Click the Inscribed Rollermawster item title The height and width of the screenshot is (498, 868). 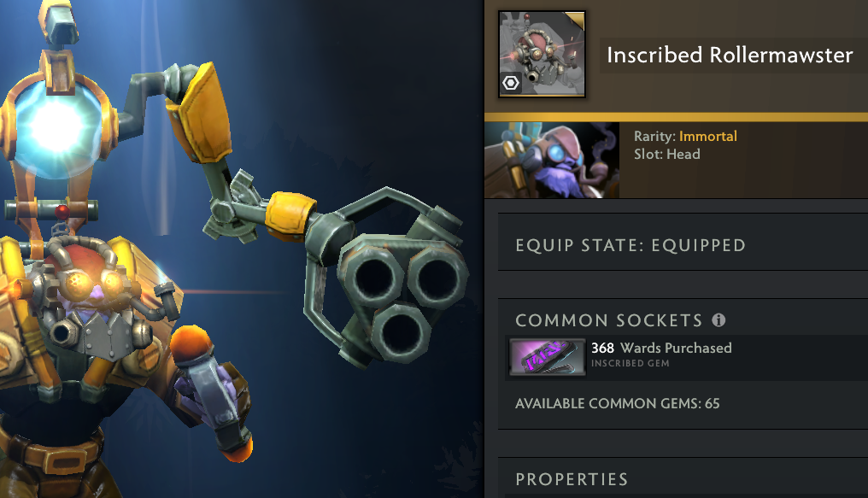[x=730, y=55]
